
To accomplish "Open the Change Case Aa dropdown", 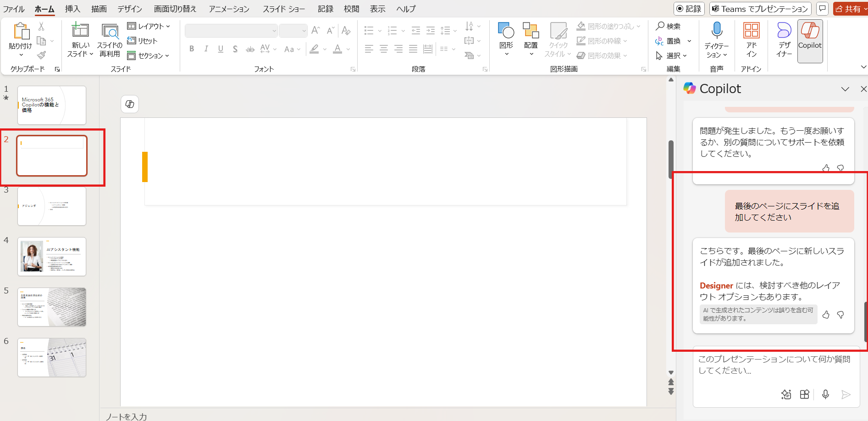I will coord(292,49).
